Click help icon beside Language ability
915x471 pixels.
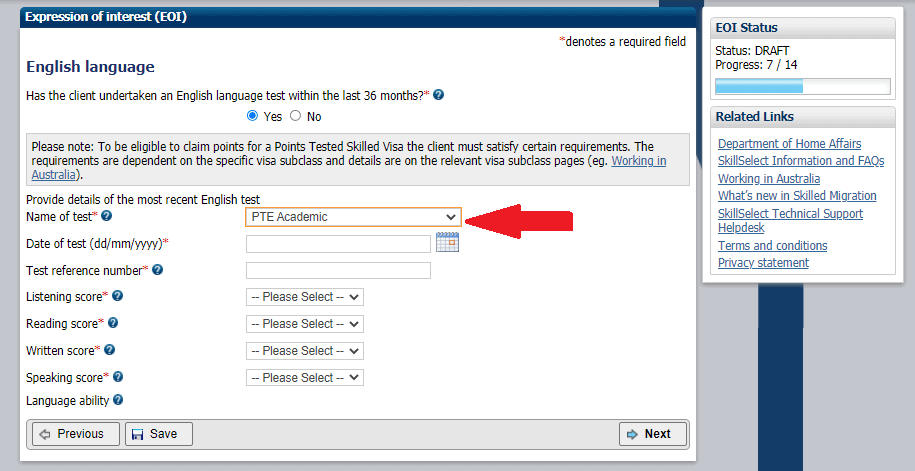[x=118, y=400]
